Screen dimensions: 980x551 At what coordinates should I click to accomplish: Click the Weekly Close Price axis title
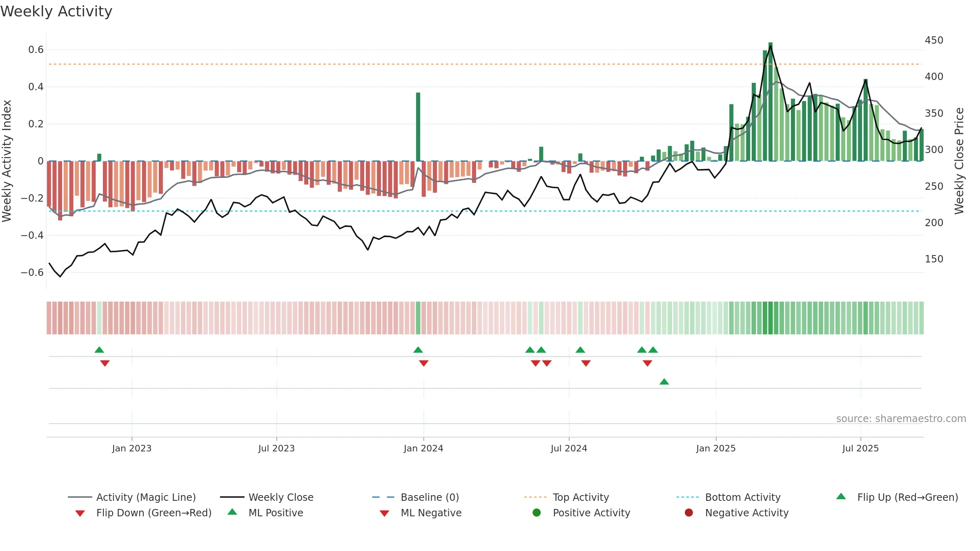959,161
